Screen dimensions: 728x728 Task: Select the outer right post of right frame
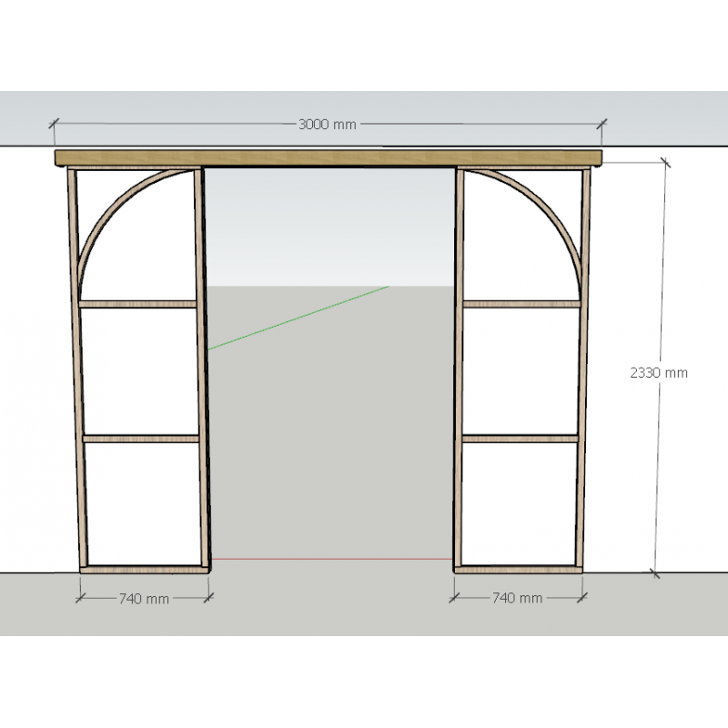(583, 364)
